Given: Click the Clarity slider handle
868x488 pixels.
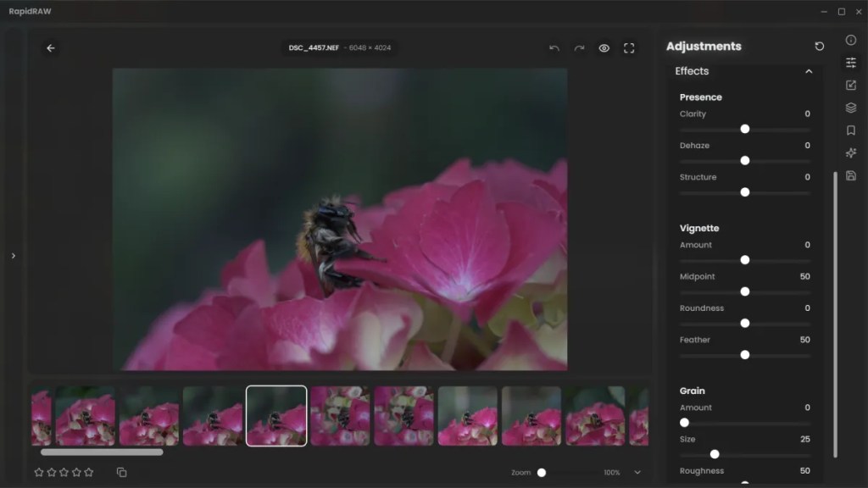Looking at the screenshot, I should 745,129.
